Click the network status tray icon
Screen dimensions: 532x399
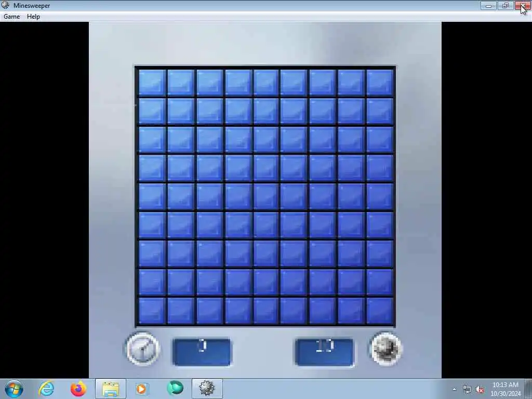click(x=467, y=390)
